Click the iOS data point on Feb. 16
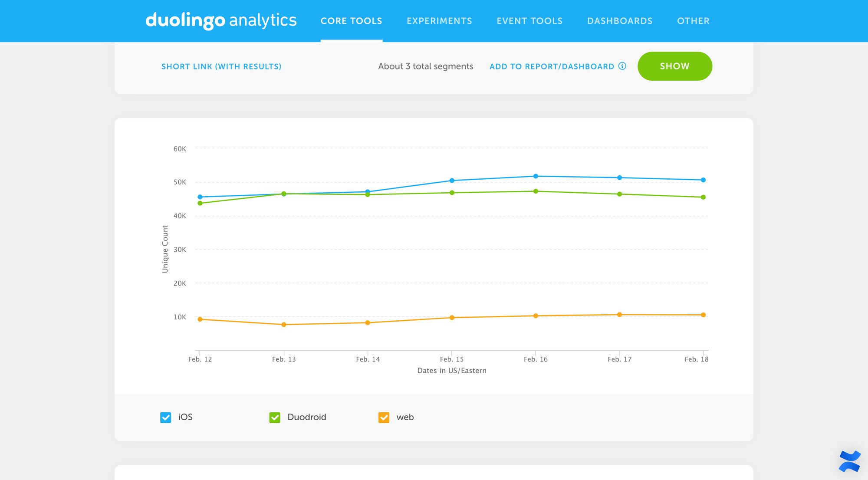This screenshot has width=868, height=480. pos(536,176)
